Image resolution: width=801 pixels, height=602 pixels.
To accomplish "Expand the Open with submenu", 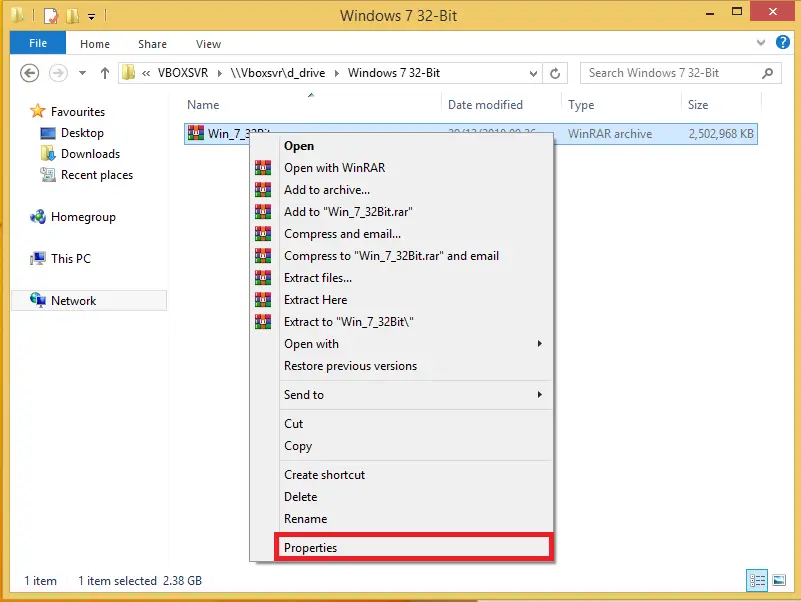I will click(539, 343).
